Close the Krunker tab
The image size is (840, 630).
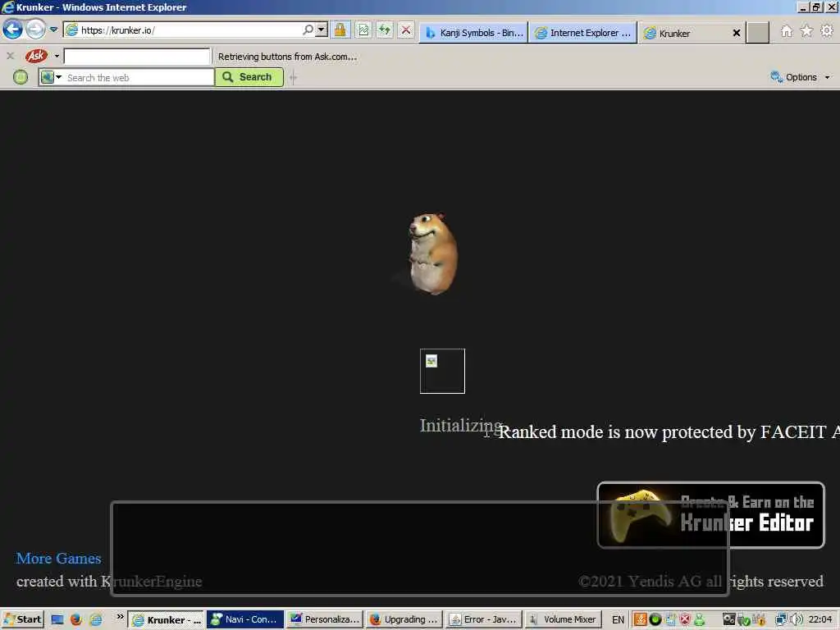coord(737,33)
